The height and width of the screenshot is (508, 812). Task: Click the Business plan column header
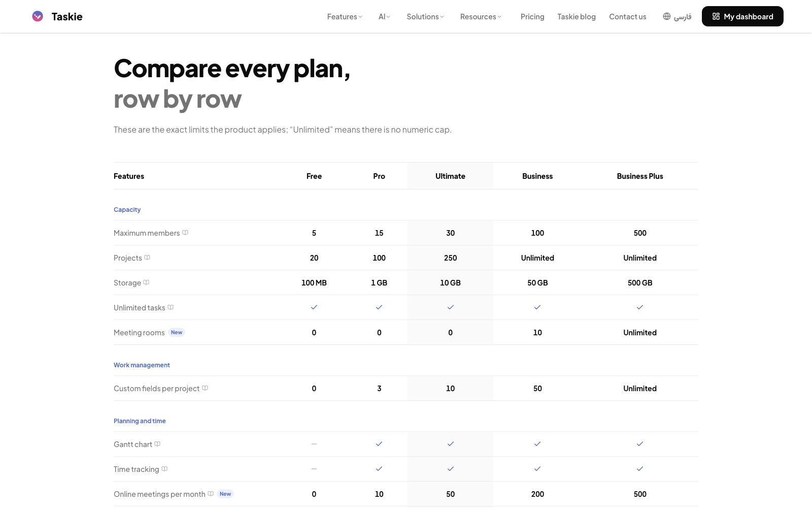point(537,176)
